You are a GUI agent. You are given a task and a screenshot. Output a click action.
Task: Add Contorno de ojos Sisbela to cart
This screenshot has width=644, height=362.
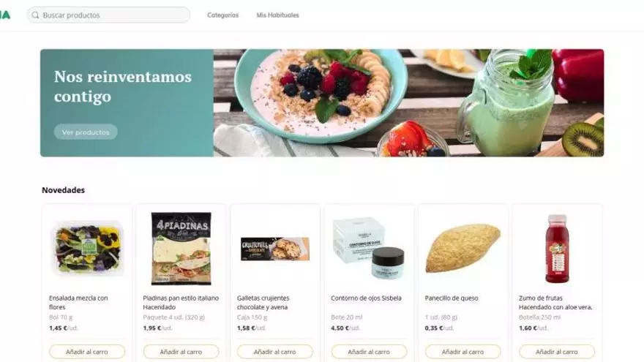point(369,352)
